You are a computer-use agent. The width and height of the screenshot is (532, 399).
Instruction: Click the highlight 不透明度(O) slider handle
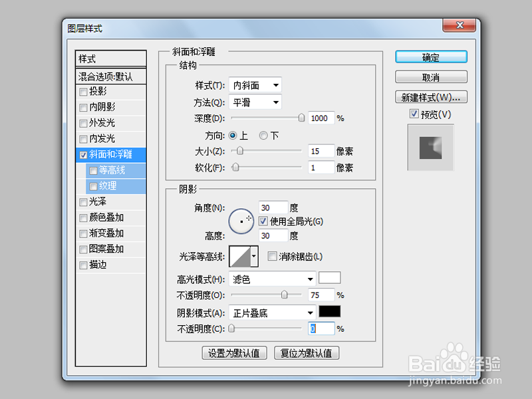pos(285,295)
